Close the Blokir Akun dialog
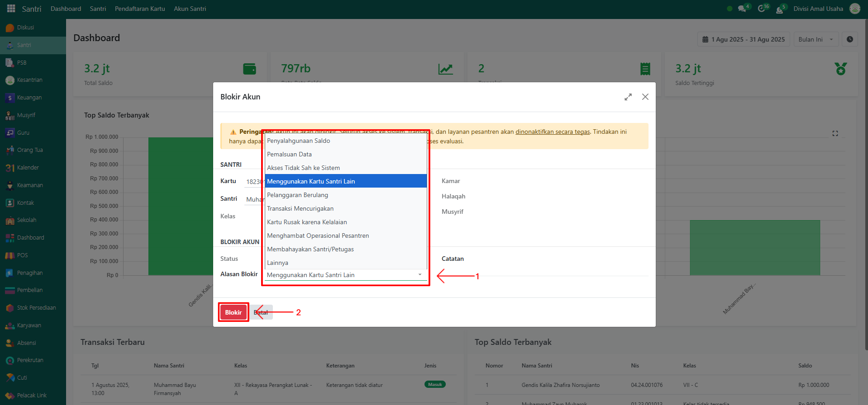868x405 pixels. click(645, 97)
